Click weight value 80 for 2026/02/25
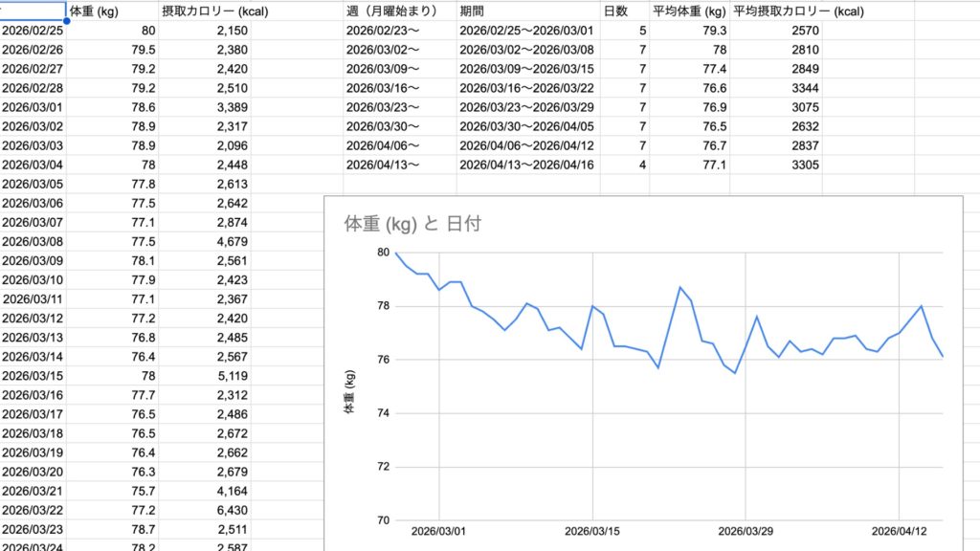980x551 pixels. pyautogui.click(x=112, y=31)
